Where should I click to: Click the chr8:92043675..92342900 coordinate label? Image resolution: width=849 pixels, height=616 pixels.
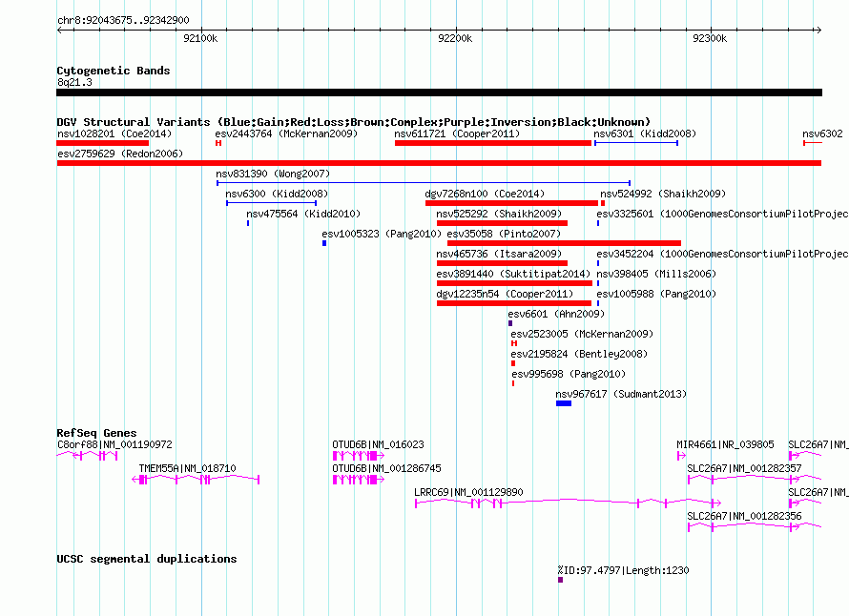click(123, 20)
